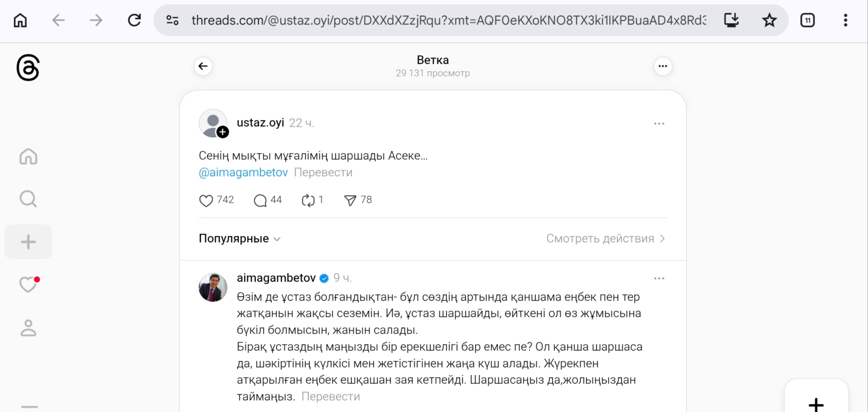This screenshot has height=412, width=868.
Task: Open more options on aimagambetov reply
Action: [659, 278]
